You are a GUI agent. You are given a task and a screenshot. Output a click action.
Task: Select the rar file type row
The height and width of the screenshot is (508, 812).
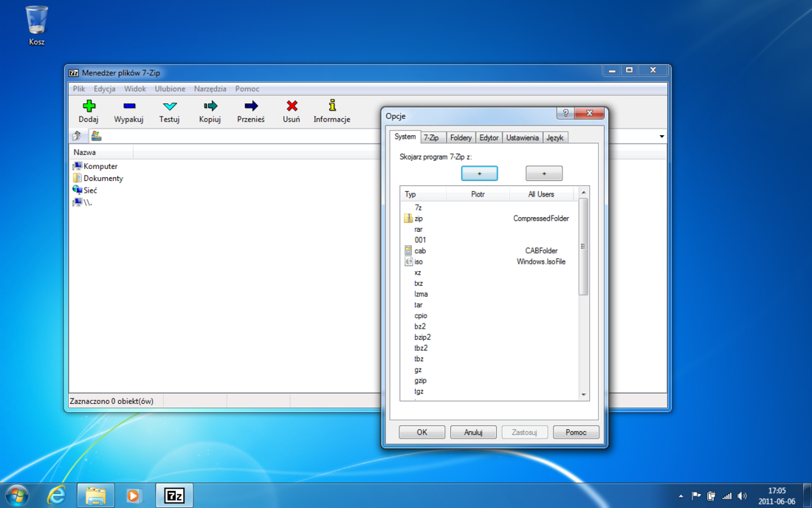489,230
